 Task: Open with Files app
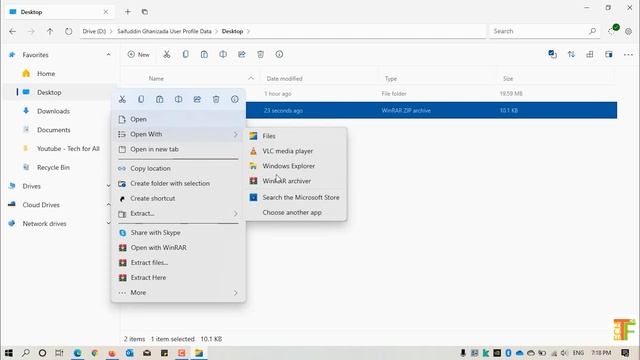point(296,136)
